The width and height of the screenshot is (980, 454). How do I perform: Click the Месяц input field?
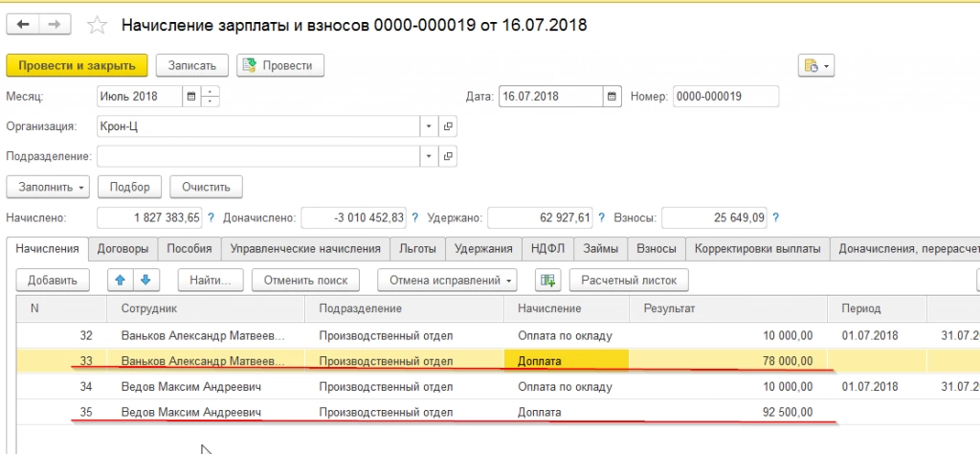point(140,97)
